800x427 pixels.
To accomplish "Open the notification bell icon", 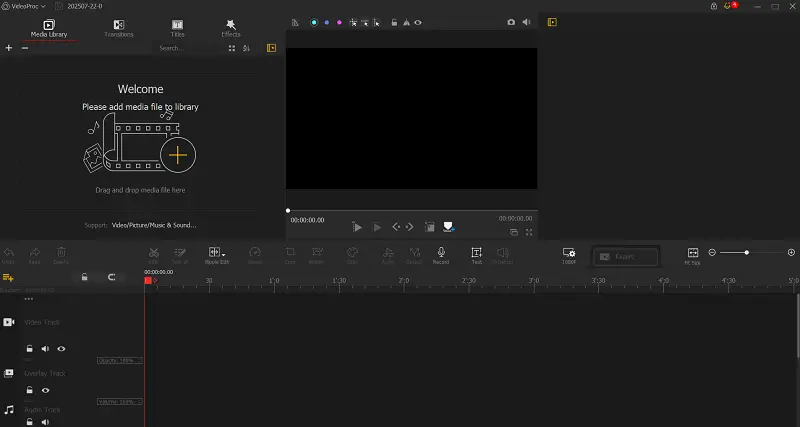I will [731, 6].
